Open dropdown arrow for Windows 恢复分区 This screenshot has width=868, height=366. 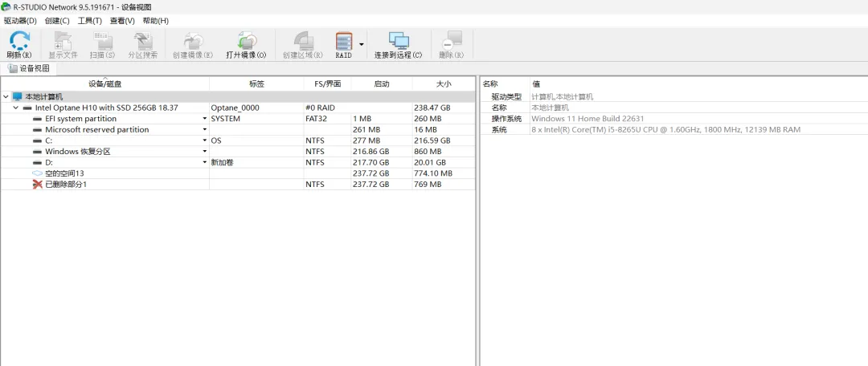pyautogui.click(x=205, y=152)
